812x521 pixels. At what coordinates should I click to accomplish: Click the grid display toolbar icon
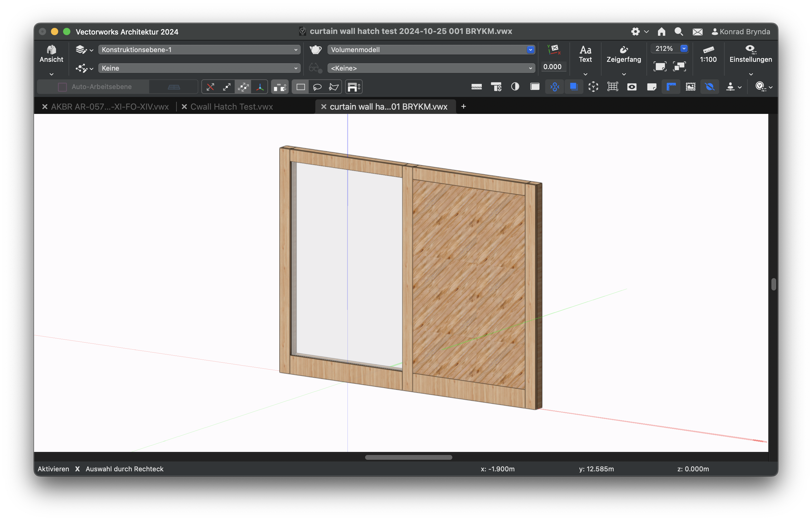[x=612, y=87]
